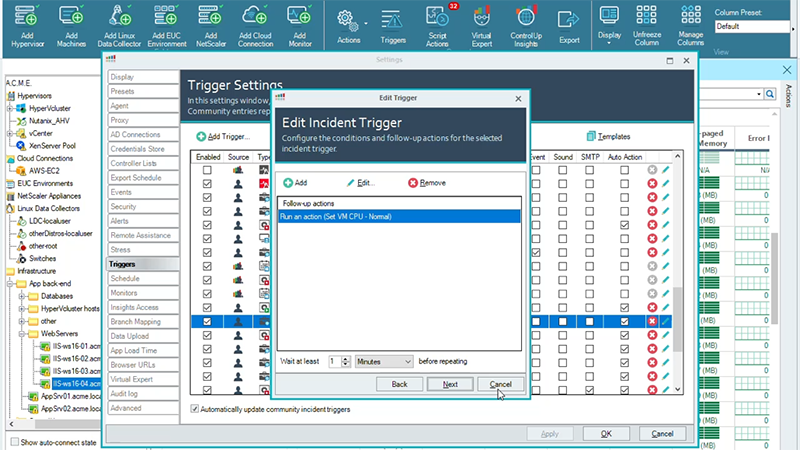800x450 pixels.
Task: Click Unfreeze Column icon
Action: pos(646,25)
